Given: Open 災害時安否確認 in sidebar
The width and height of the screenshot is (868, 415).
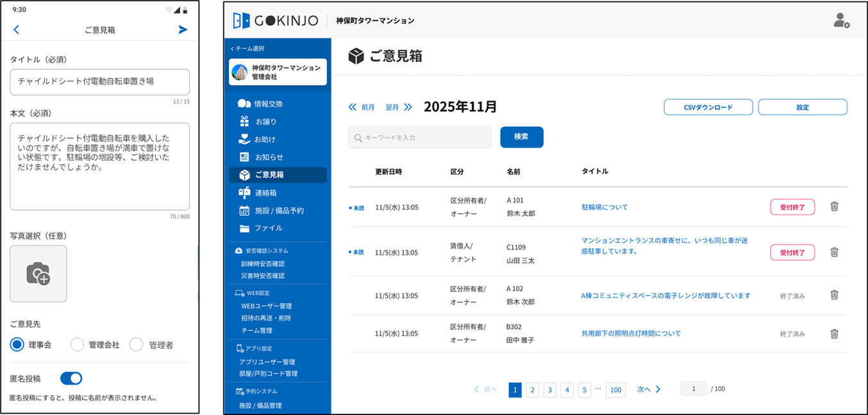Looking at the screenshot, I should pos(263,276).
